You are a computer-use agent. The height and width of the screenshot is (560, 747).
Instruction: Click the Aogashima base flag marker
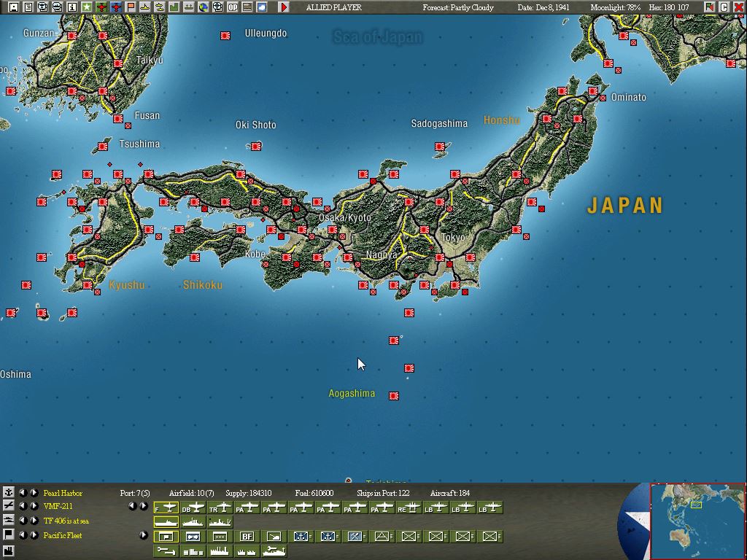tap(394, 396)
